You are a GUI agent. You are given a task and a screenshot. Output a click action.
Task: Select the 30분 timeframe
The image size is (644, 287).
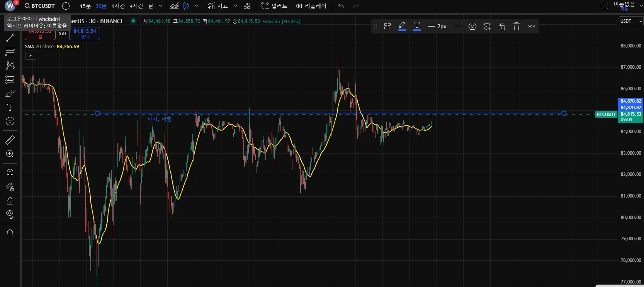[101, 6]
